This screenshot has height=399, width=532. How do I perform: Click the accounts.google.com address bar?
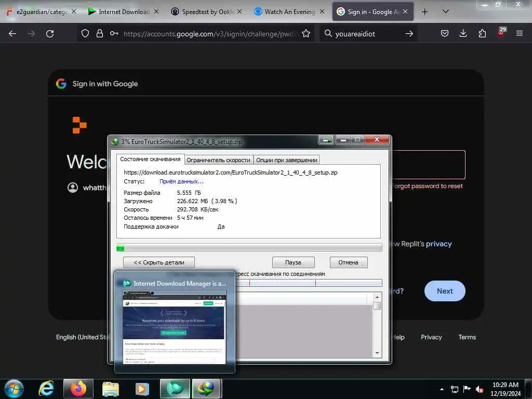tap(209, 34)
